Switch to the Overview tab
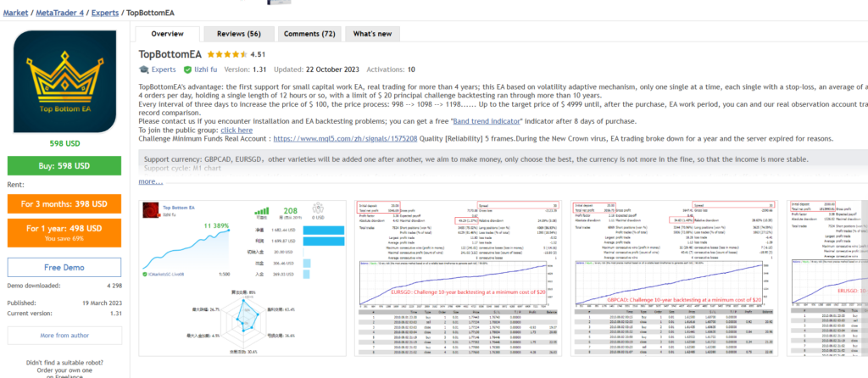The width and height of the screenshot is (868, 378). tap(167, 34)
